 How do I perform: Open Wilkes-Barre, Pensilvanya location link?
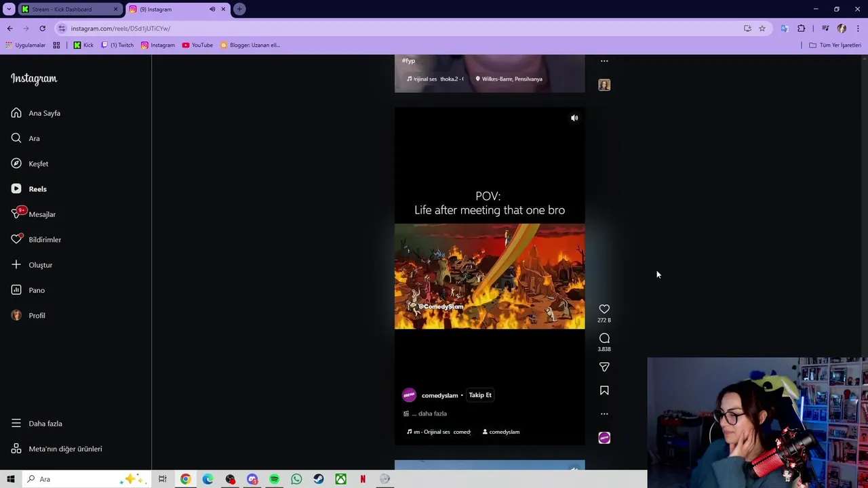click(509, 79)
